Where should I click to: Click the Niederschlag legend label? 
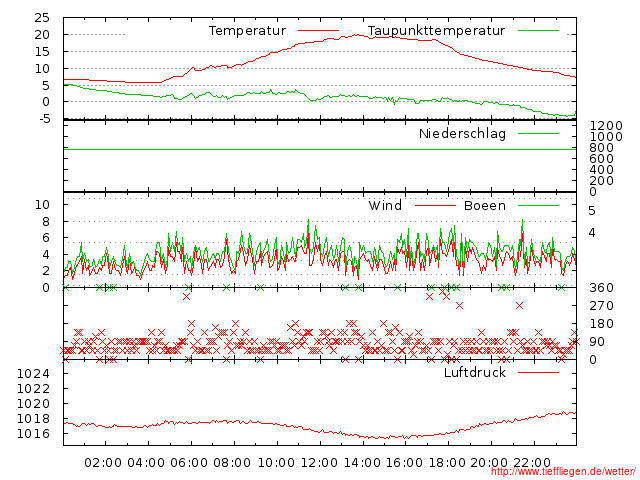pos(462,133)
